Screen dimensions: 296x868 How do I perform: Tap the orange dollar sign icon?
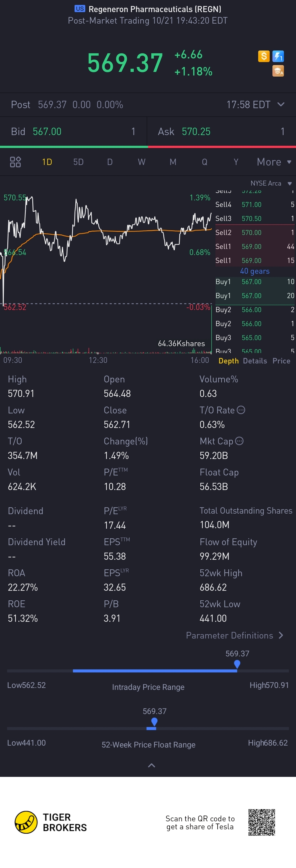(x=264, y=56)
